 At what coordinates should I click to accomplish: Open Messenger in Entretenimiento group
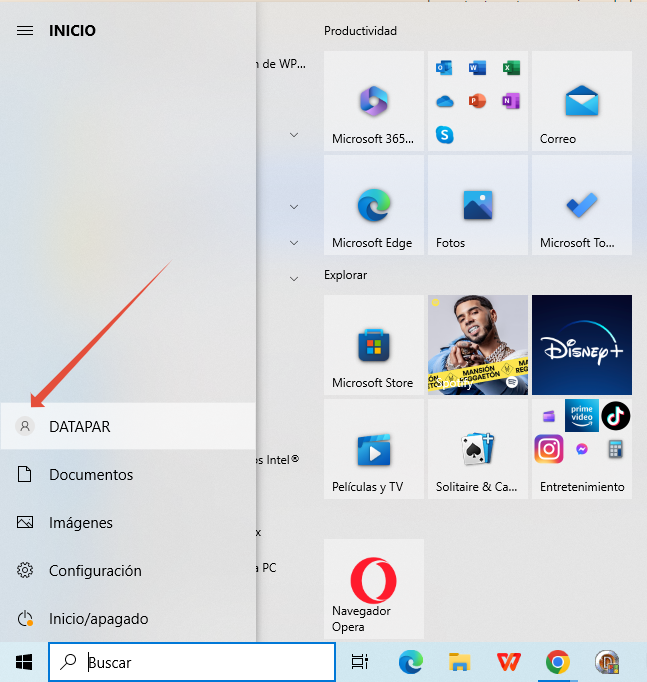tap(582, 449)
